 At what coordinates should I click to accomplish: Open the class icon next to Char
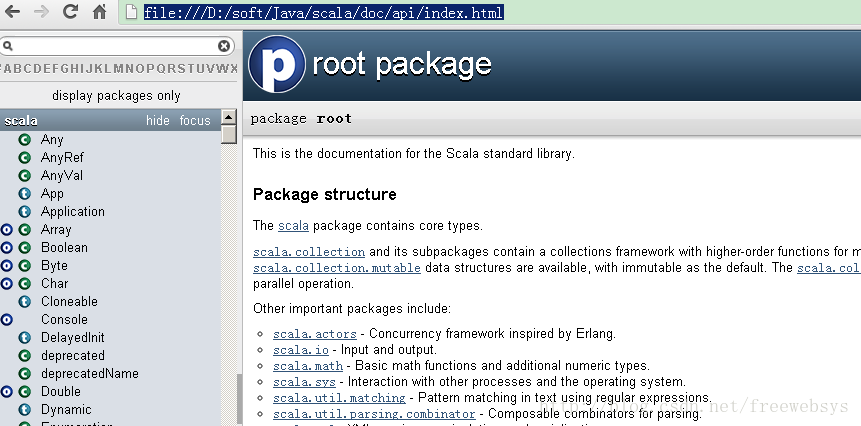(x=25, y=284)
